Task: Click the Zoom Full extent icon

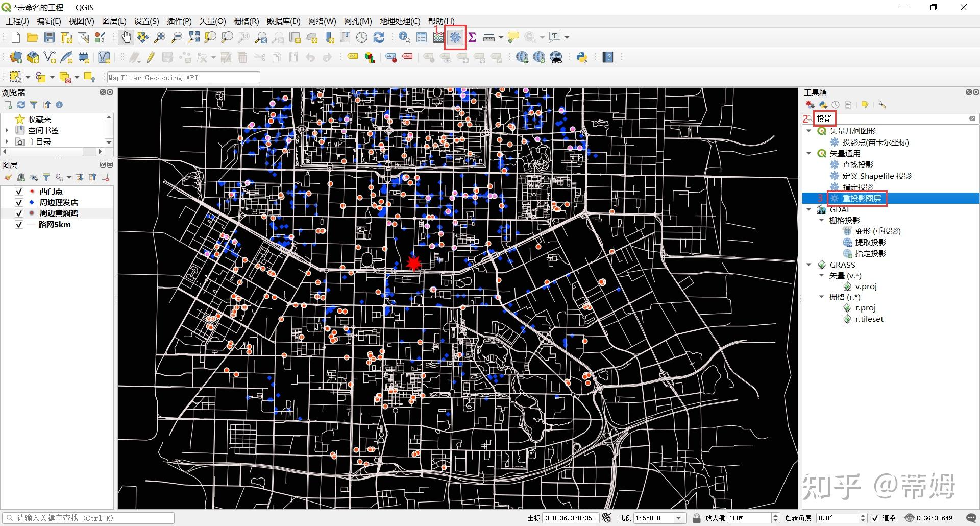Action: [193, 37]
